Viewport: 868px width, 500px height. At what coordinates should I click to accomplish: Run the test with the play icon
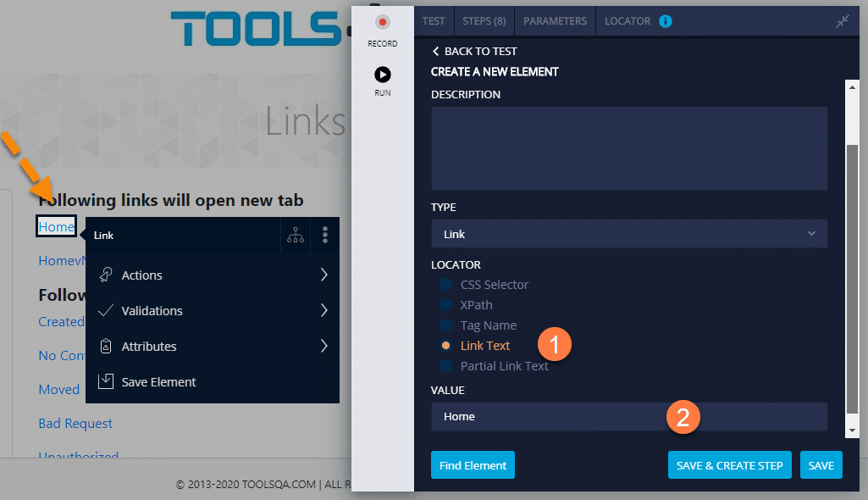tap(383, 75)
